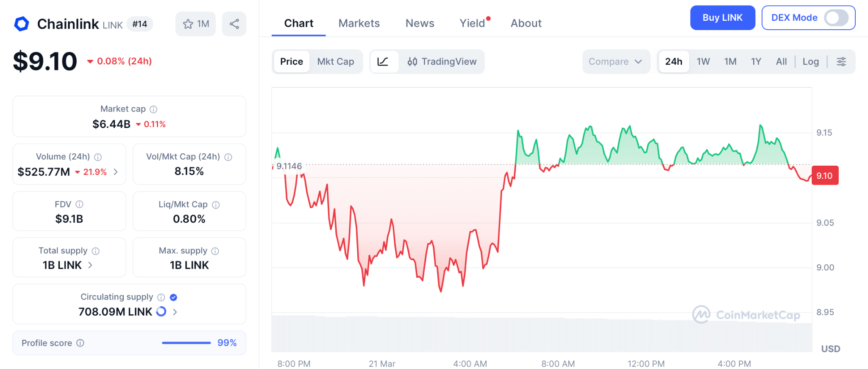The image size is (868, 369).
Task: Open the News tab
Action: (420, 23)
